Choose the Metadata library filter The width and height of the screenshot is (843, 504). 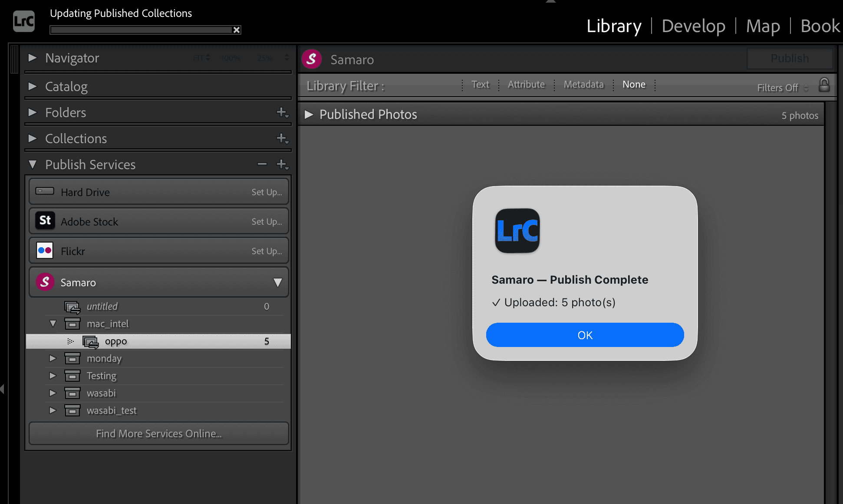tap(583, 85)
